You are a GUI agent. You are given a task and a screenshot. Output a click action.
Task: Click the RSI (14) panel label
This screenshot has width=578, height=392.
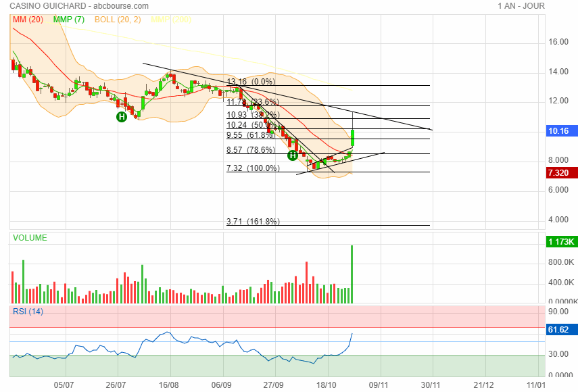pyautogui.click(x=28, y=312)
